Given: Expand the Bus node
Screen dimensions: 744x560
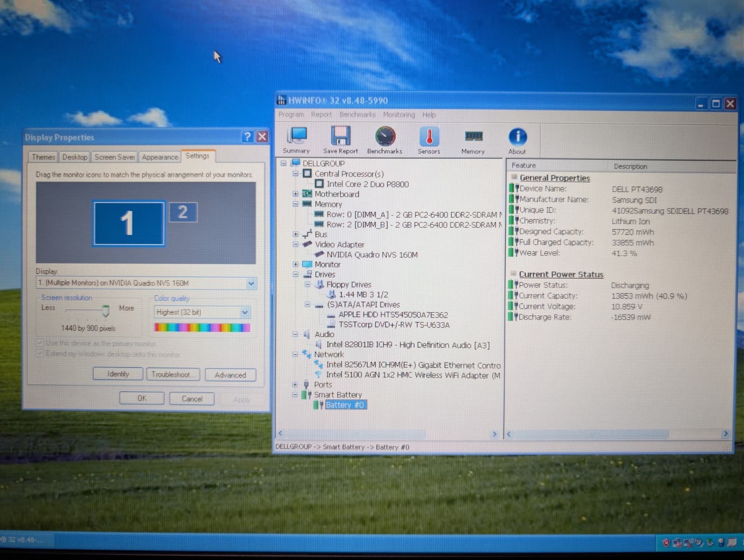Looking at the screenshot, I should 295,234.
